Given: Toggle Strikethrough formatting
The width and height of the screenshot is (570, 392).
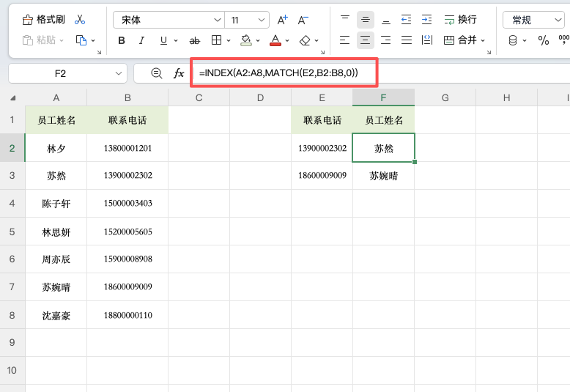Looking at the screenshot, I should 194,40.
